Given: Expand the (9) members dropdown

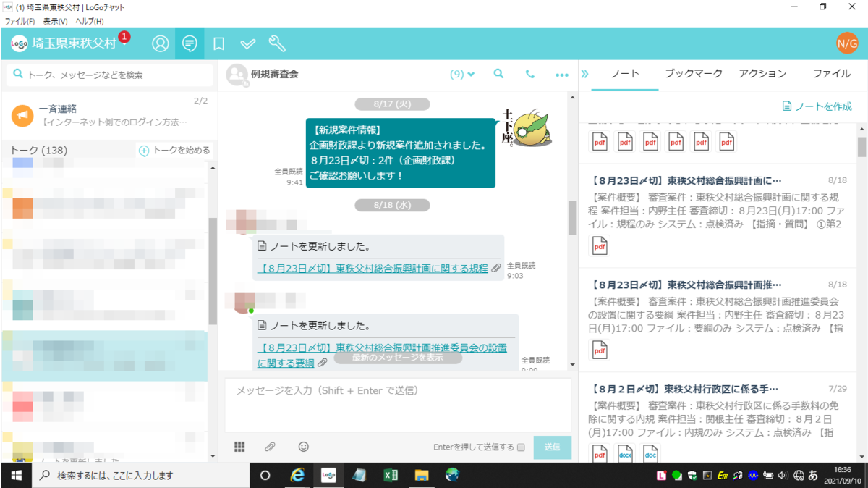Looking at the screenshot, I should point(462,74).
